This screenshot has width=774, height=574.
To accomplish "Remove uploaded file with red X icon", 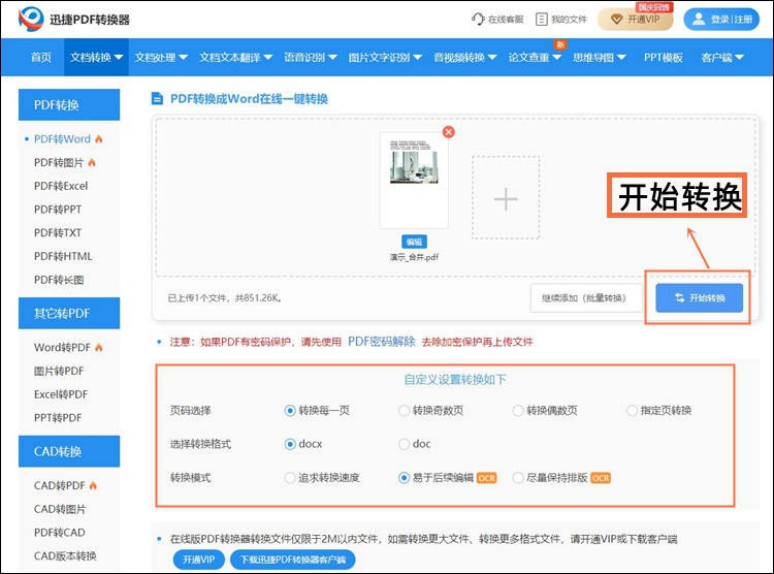I will point(448,132).
